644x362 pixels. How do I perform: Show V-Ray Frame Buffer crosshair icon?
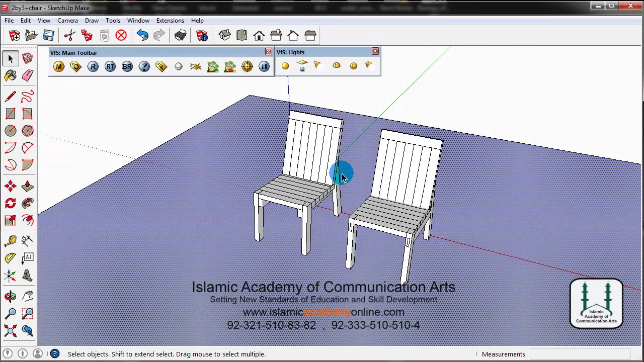click(x=247, y=66)
